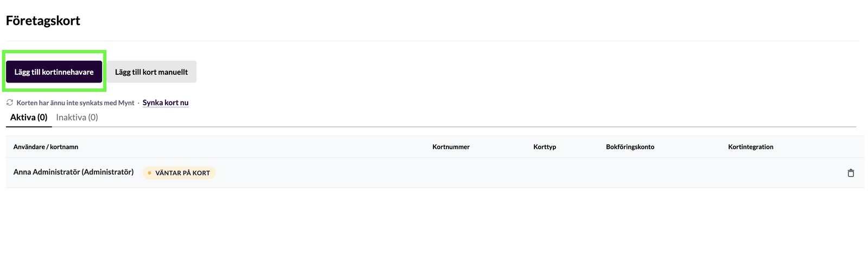Click the VÄNTAR PÅ KORT status badge
This screenshot has height=254, width=868.
(x=179, y=173)
